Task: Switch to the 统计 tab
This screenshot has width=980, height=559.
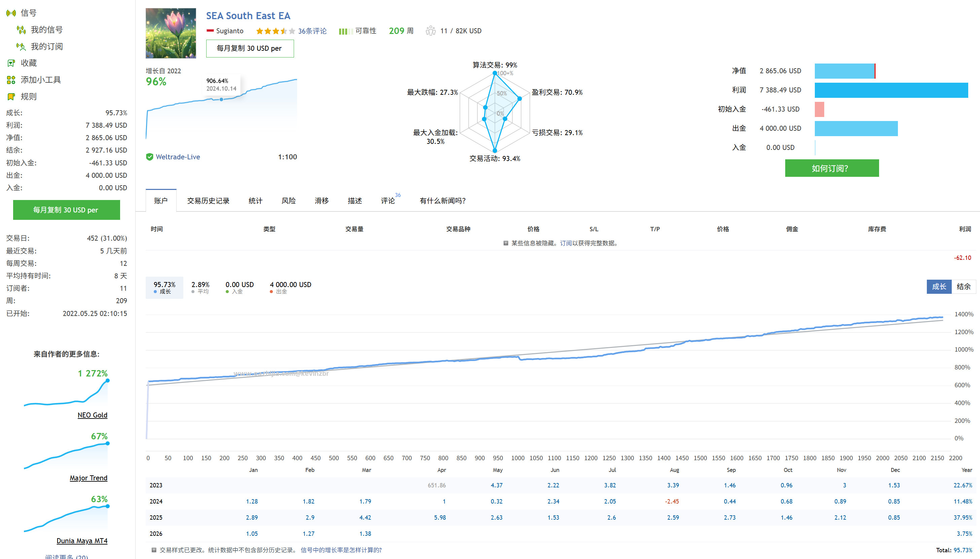Action: pos(255,201)
